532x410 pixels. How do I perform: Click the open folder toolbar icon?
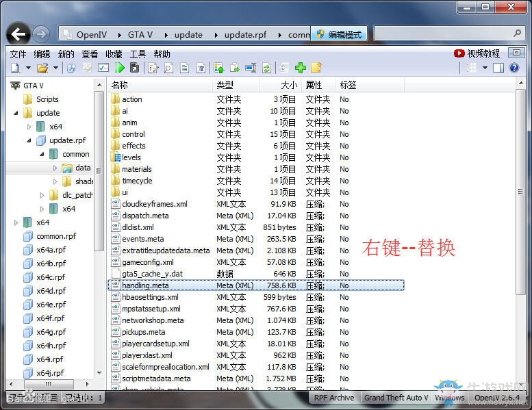click(x=42, y=68)
